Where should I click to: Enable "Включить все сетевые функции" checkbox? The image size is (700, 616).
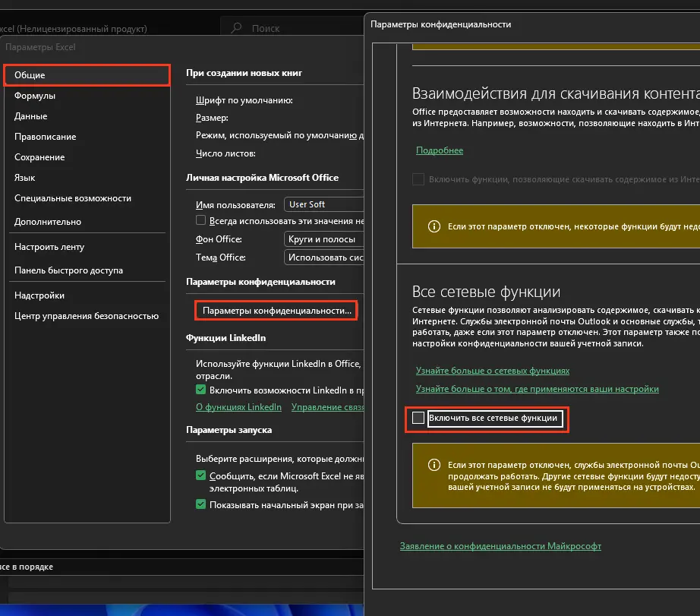pyautogui.click(x=418, y=418)
